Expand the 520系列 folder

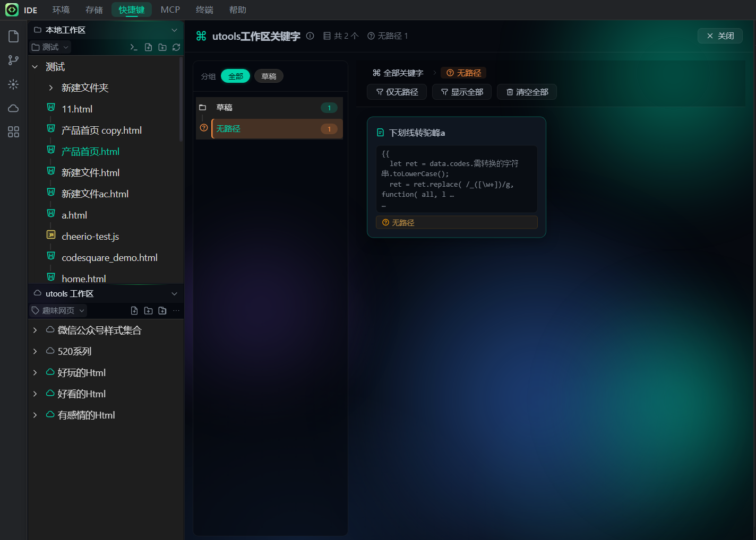[x=35, y=352]
